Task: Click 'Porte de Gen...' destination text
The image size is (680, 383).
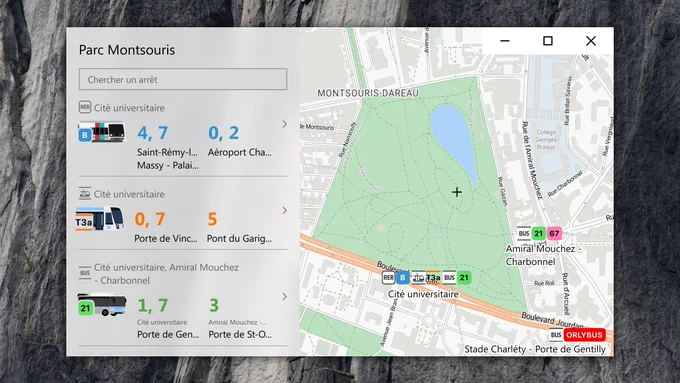Action: click(x=168, y=334)
